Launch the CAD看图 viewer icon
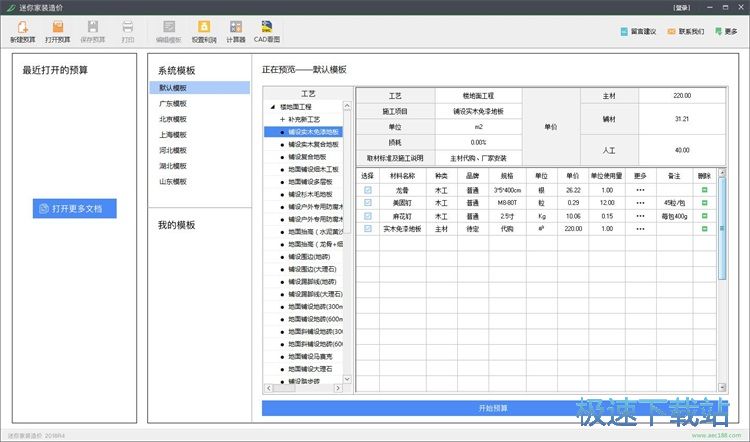750x442 pixels. tap(267, 27)
